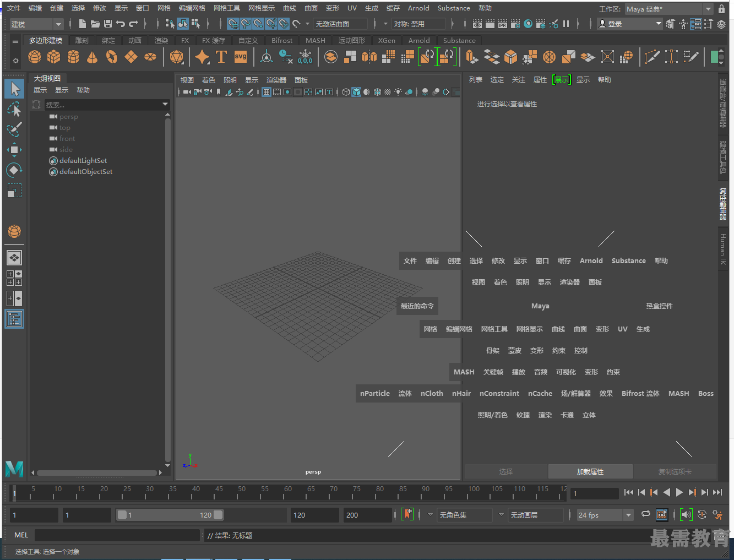Activate the Rotate tool in the toolbox
The width and height of the screenshot is (734, 560).
[14, 170]
